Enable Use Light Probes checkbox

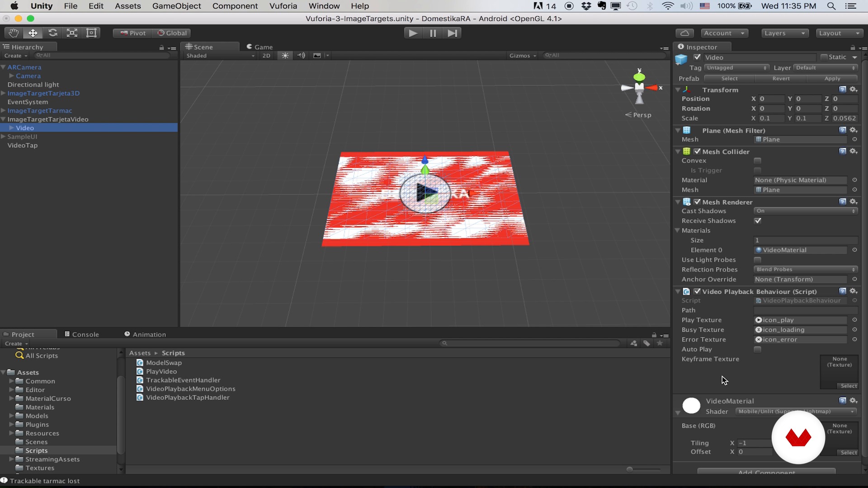(758, 260)
